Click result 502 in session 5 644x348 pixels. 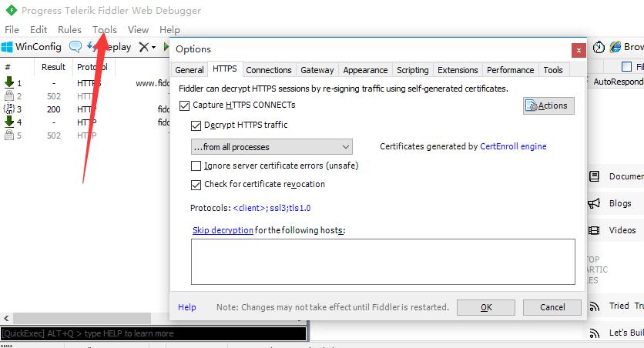click(x=54, y=136)
